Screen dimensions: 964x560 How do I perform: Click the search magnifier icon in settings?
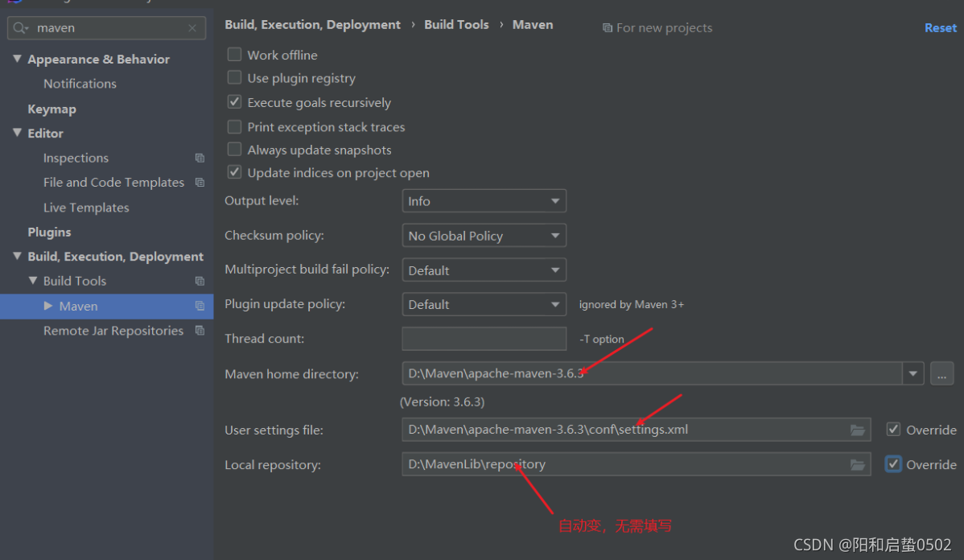pos(20,28)
